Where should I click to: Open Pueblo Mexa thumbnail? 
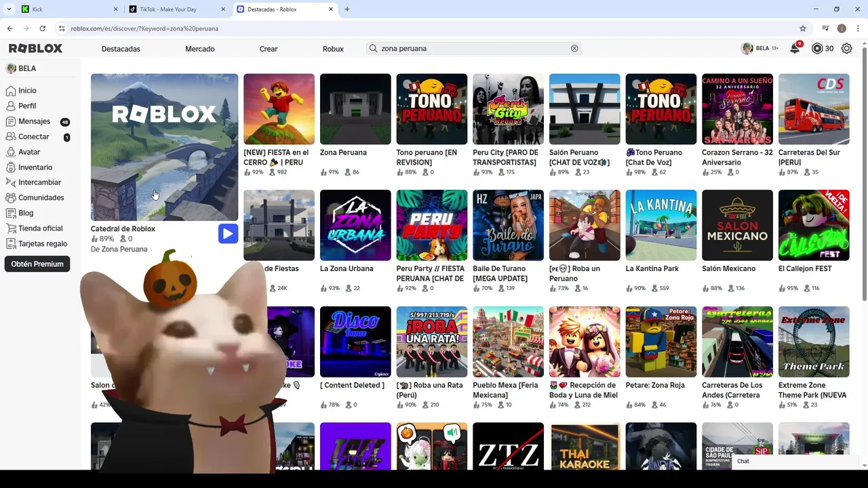tap(509, 342)
